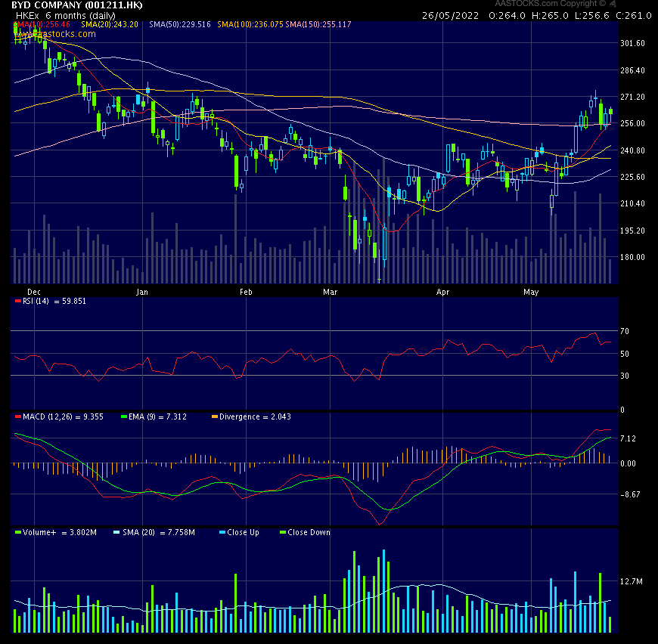Click the Feb month label
Image resolution: width=658 pixels, height=644 pixels.
[x=246, y=292]
